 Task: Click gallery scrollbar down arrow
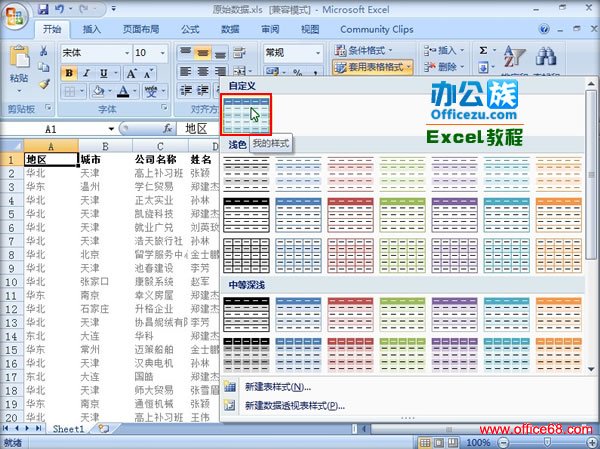click(591, 369)
